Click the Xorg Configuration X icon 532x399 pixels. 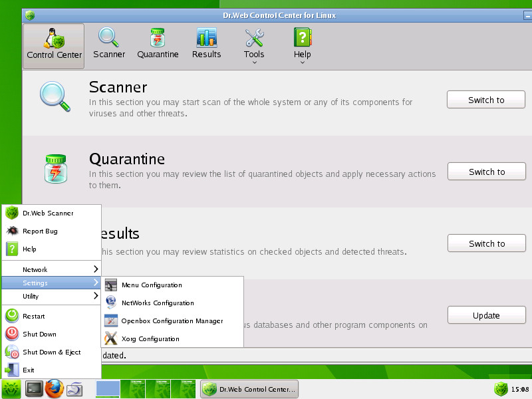(111, 338)
